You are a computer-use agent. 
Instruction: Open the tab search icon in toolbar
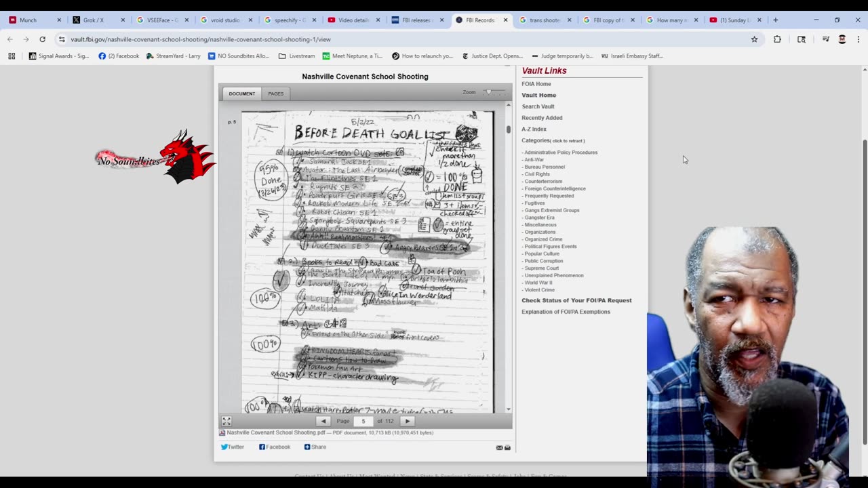click(802, 39)
